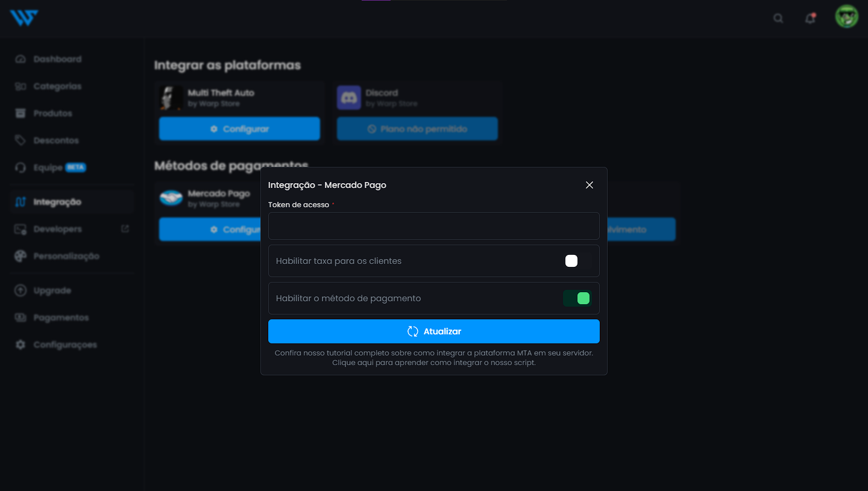The height and width of the screenshot is (491, 868).
Task: Select the Integração menu item
Action: (72, 202)
